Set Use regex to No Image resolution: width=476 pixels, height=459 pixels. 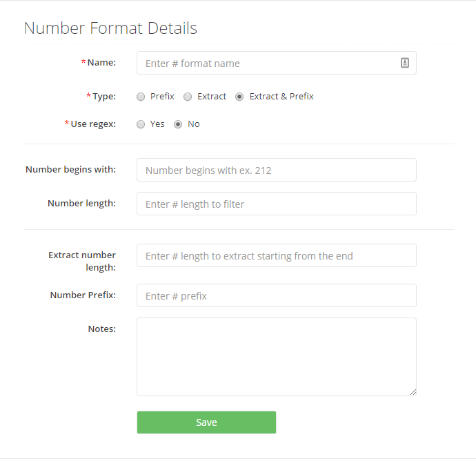[x=178, y=124]
